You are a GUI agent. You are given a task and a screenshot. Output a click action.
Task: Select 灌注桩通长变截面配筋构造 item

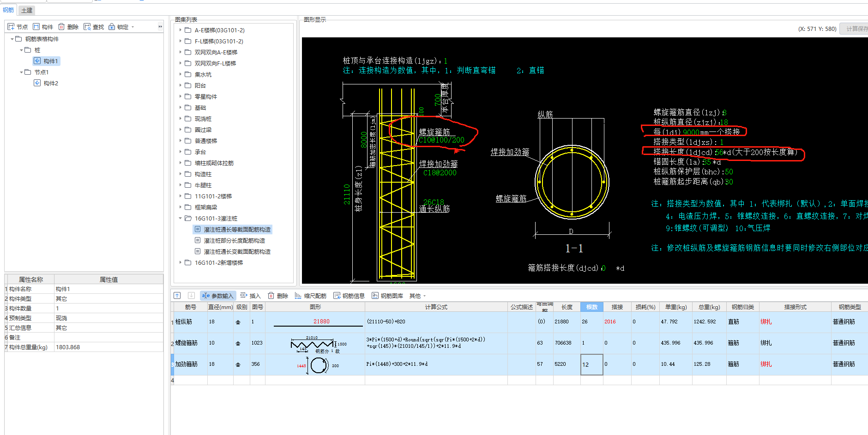click(237, 251)
